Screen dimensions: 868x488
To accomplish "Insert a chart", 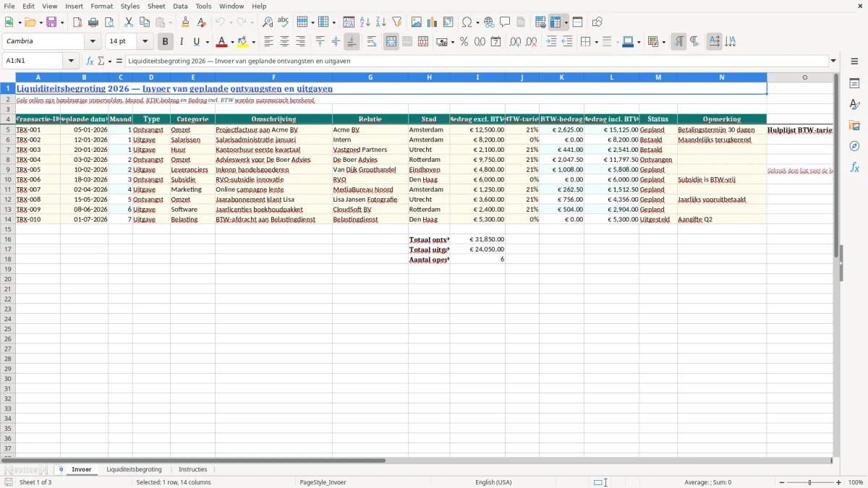I will tap(433, 22).
